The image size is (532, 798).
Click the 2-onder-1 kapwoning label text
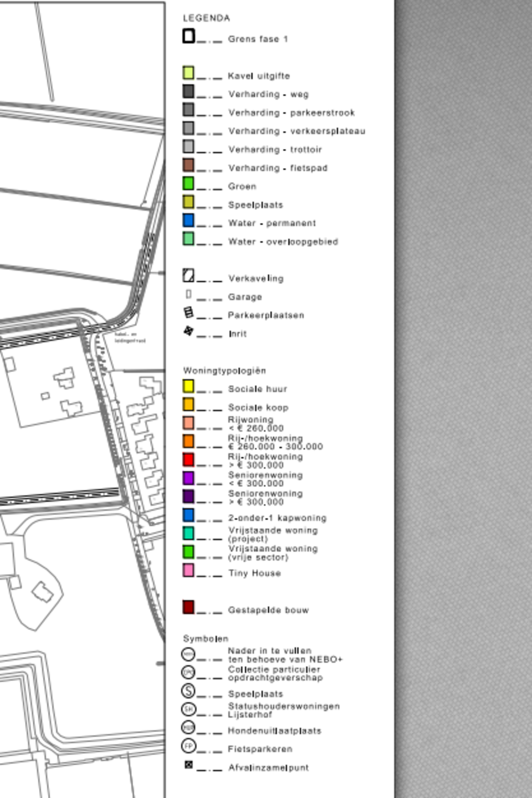pos(277,518)
